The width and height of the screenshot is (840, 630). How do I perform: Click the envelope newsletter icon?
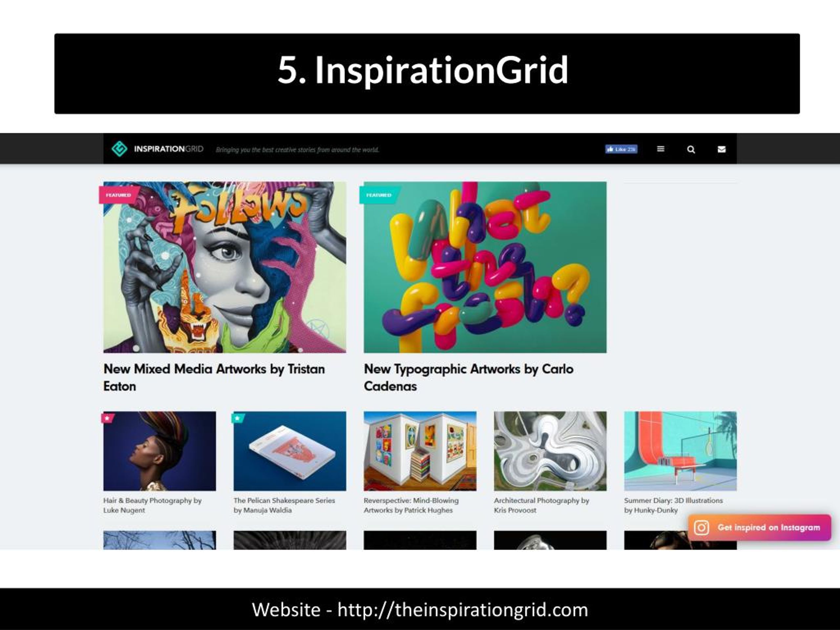coord(722,149)
